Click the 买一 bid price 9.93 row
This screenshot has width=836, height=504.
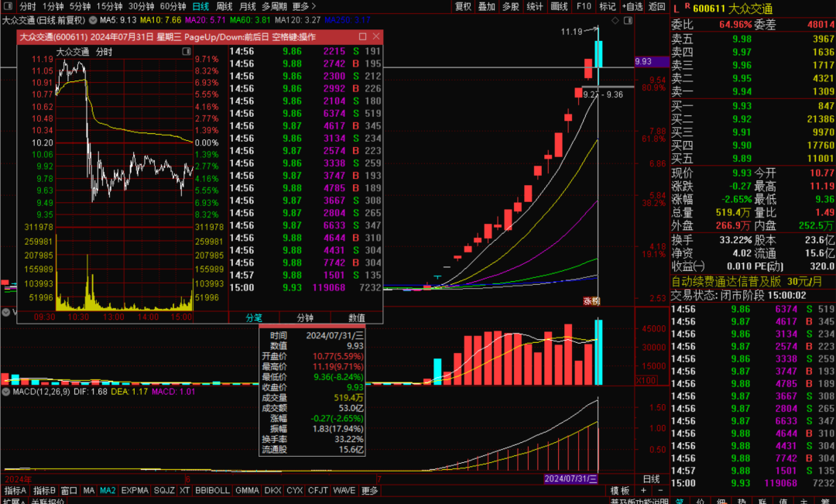tap(753, 106)
